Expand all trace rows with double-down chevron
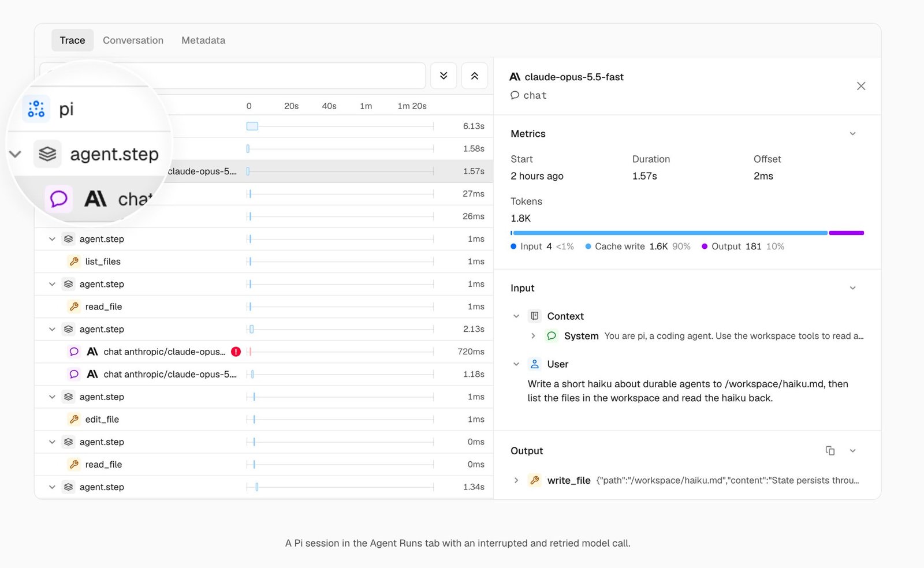Screen dimensions: 924x568 [444, 76]
